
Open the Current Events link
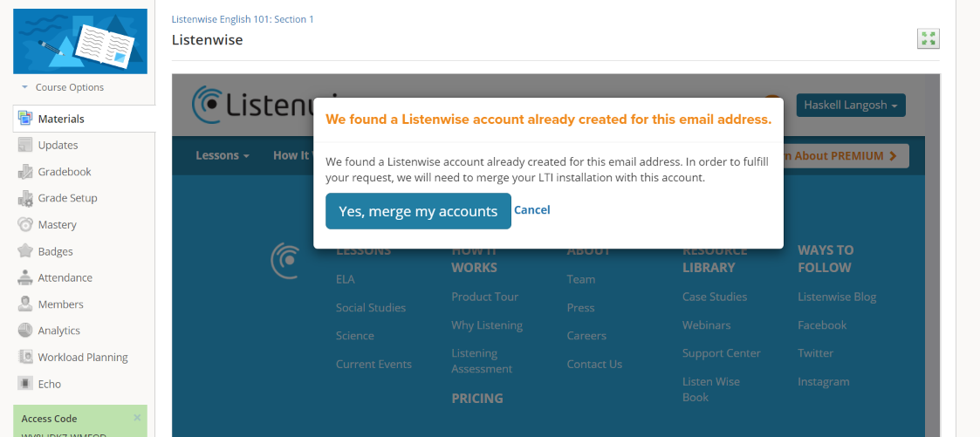coord(373,364)
